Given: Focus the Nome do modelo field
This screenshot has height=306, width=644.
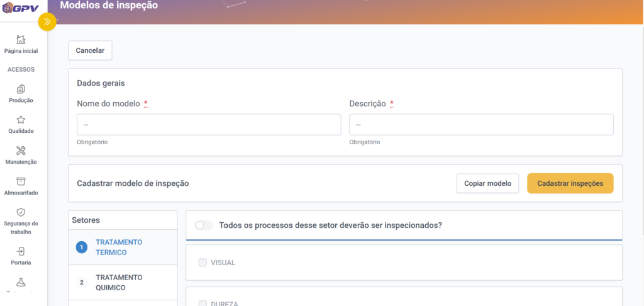Looking at the screenshot, I should [x=209, y=125].
